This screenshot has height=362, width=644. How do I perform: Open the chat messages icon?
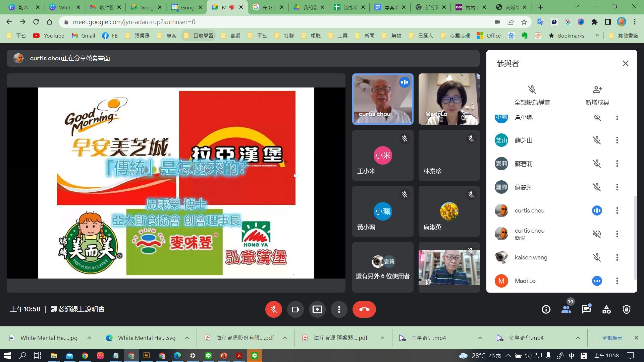(586, 309)
